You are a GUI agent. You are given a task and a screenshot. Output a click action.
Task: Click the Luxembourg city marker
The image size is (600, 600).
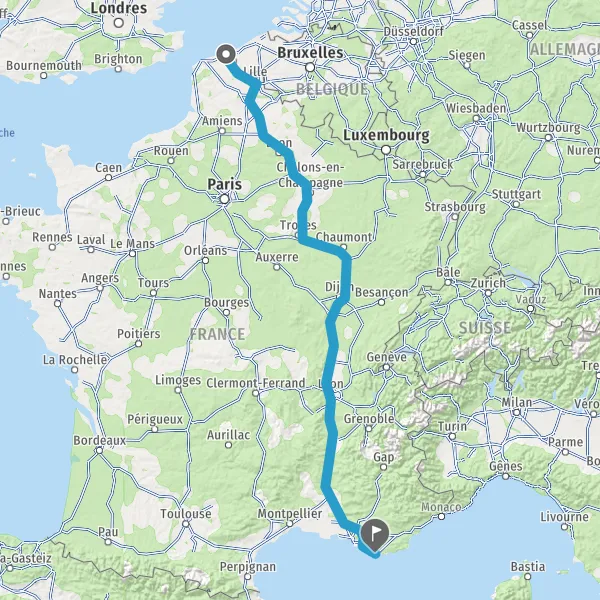[386, 150]
